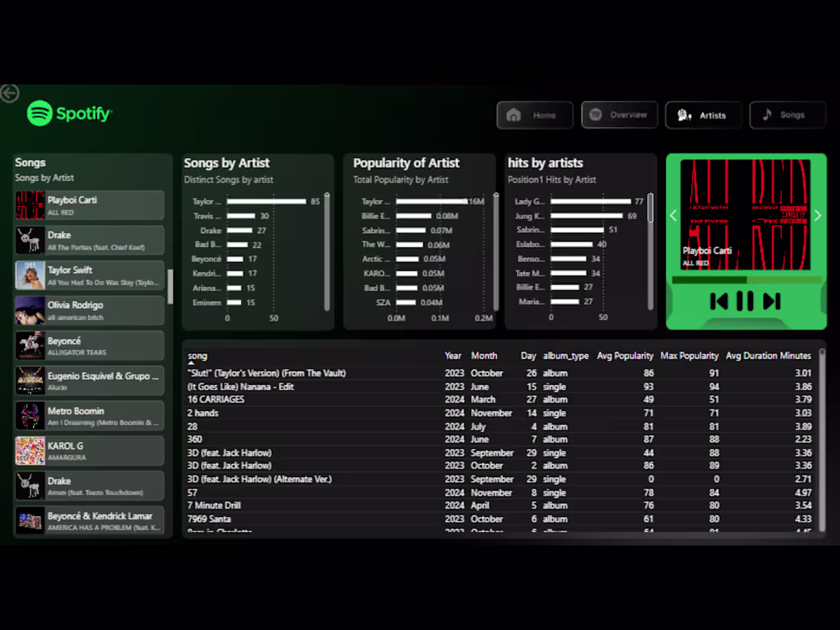Viewport: 840px width, 630px height.
Task: Click the back arrow icon
Action: click(x=10, y=93)
